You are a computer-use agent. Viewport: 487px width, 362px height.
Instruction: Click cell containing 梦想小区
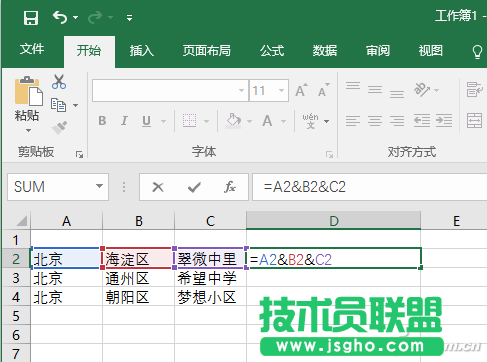[x=210, y=297]
